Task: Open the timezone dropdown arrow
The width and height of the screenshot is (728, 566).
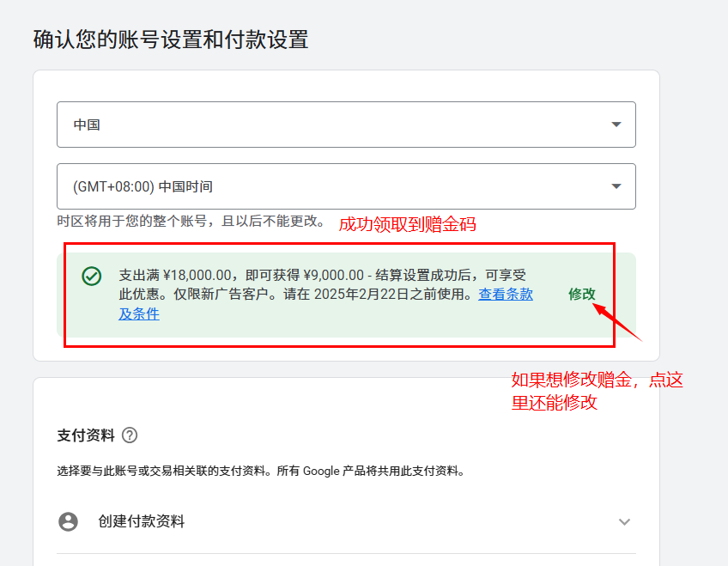Action: (x=616, y=186)
